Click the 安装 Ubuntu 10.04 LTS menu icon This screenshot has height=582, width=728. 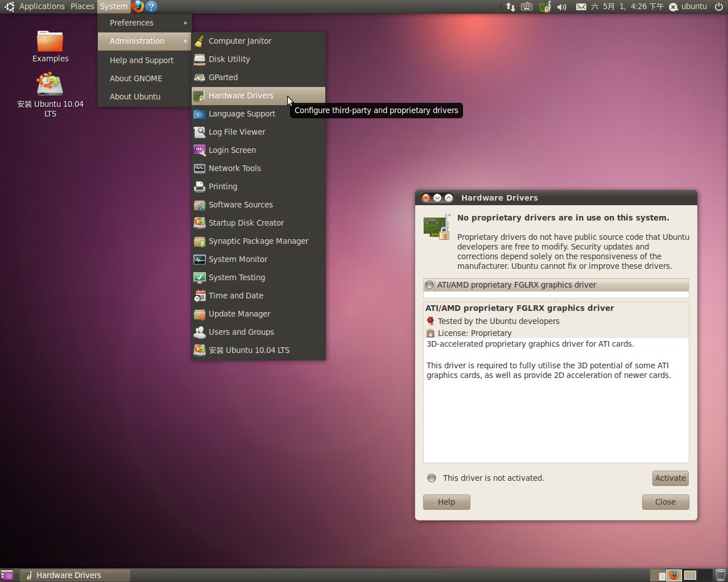click(199, 350)
